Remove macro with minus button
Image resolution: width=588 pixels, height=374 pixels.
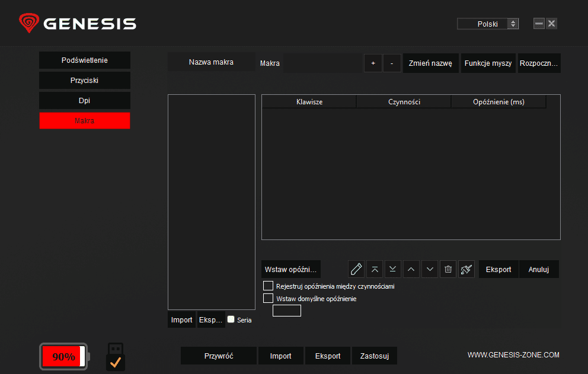(x=392, y=63)
